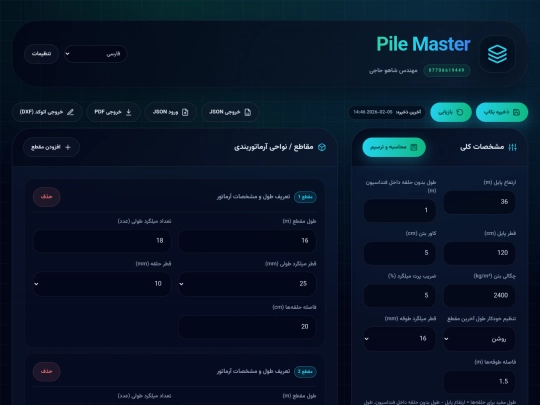The width and height of the screenshot is (540, 405).
Task: Click the JSON export button (خروجی JSON)
Action: pos(230,112)
